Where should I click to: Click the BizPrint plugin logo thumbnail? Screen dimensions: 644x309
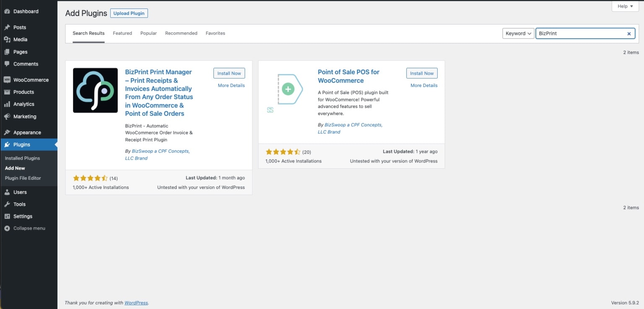95,90
